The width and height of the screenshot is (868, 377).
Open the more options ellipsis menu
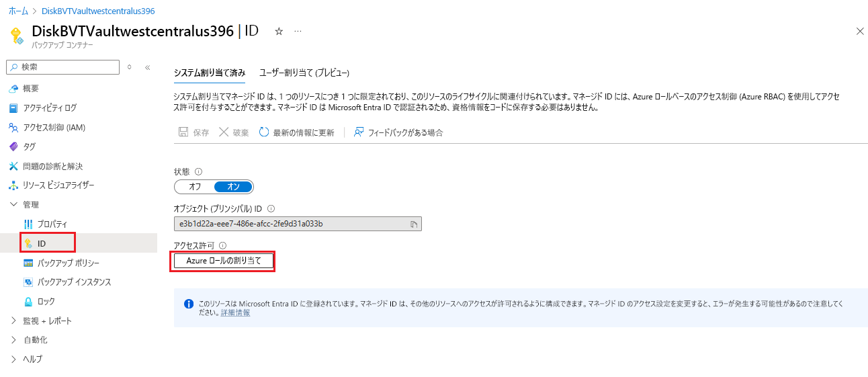point(298,32)
